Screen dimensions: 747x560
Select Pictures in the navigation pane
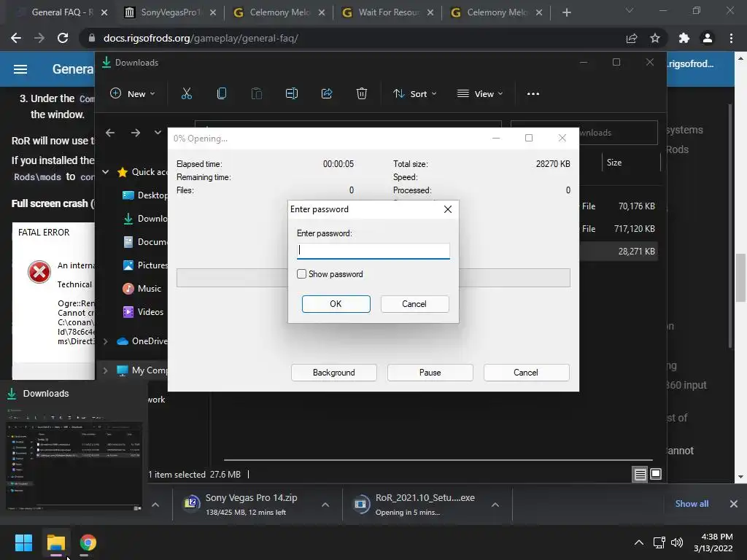pyautogui.click(x=145, y=265)
